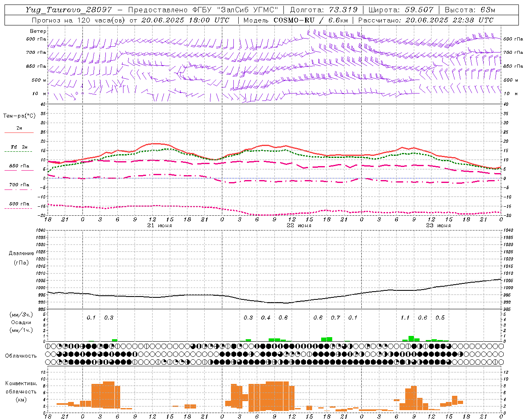
Task: Click the (км) unit under convective cloudiness
Action: pyautogui.click(x=21, y=399)
